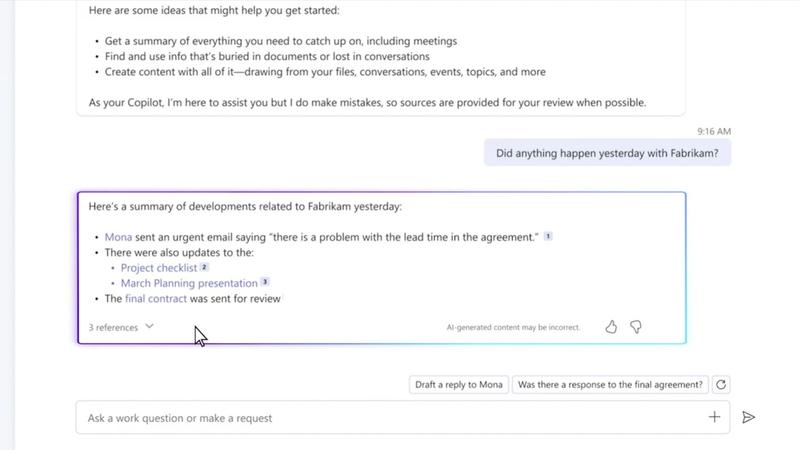Select Was there a response to final agreement

[x=610, y=385]
